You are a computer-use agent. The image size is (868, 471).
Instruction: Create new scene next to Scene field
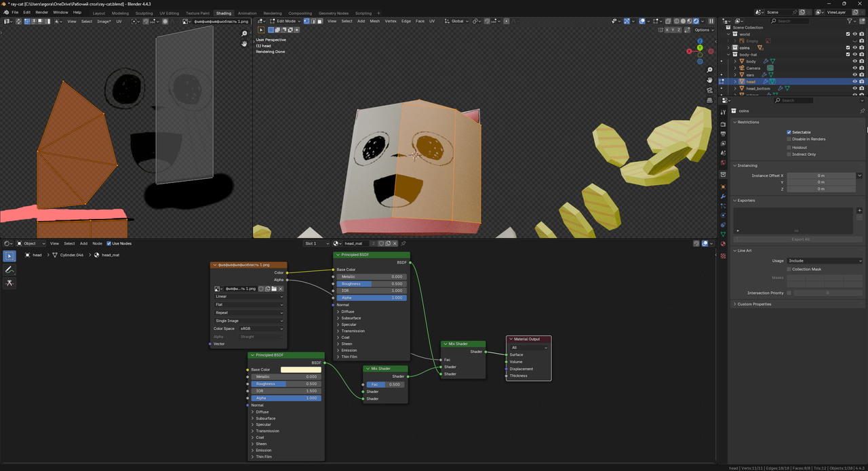[x=802, y=12]
